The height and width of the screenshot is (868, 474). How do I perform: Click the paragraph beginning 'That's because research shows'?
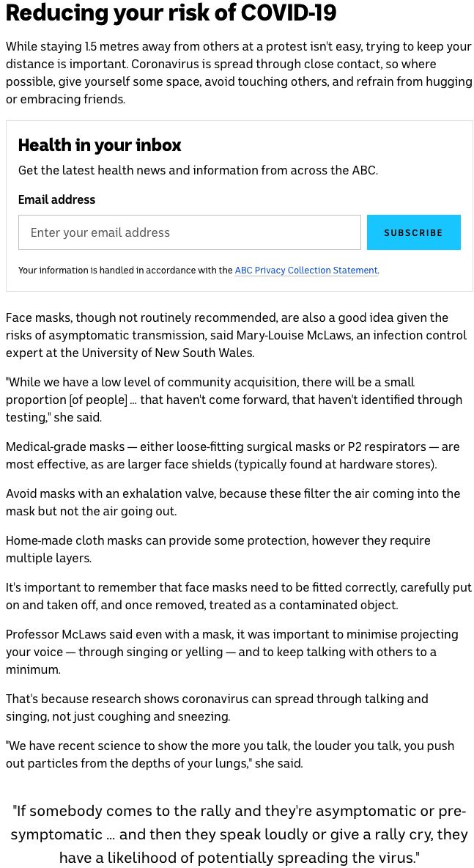tap(217, 707)
